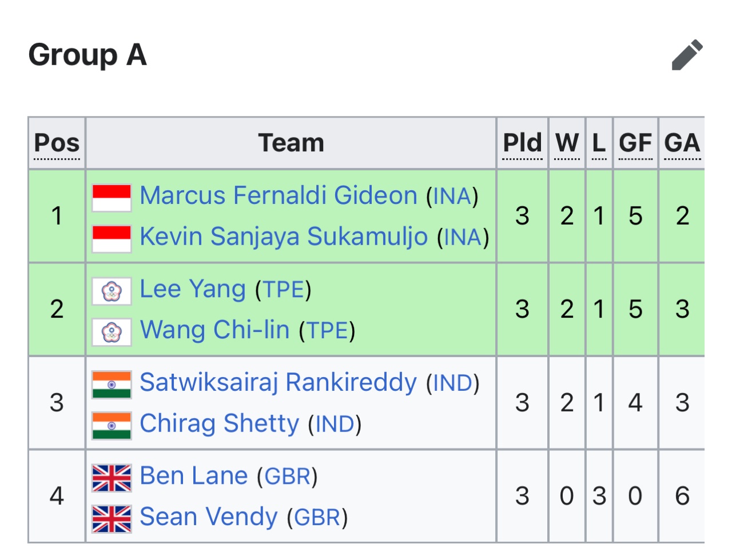The width and height of the screenshot is (732, 560).
Task: Click India flag next to Satwiksairaj Rankireddy
Action: [112, 385]
